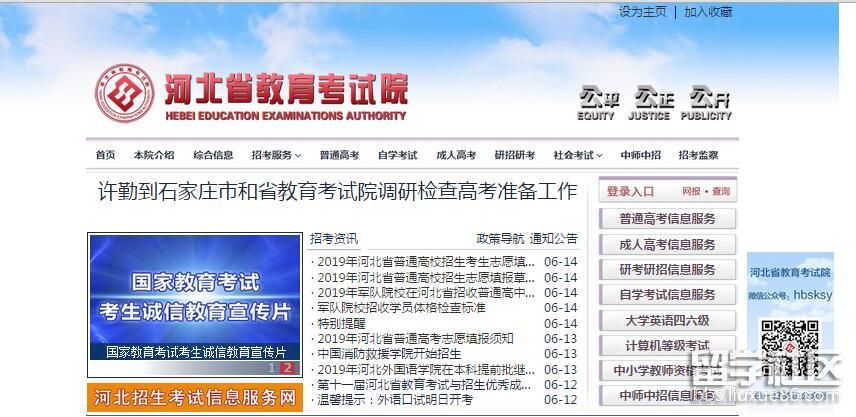
Task: Click the EQUITY emblem icon
Action: [x=597, y=98]
